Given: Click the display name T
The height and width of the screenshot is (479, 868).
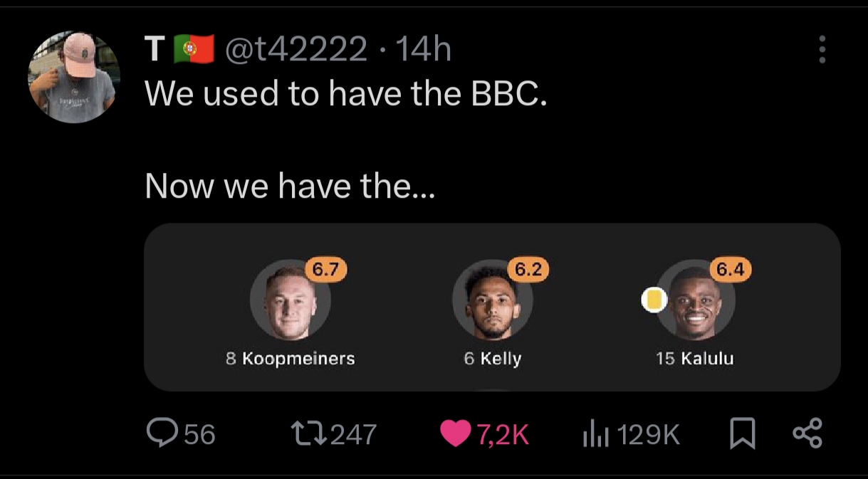Looking at the screenshot, I should pos(154,50).
